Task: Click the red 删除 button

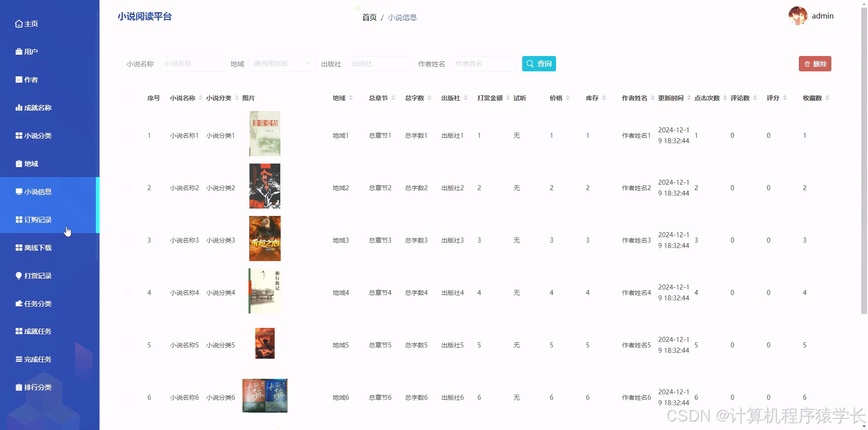Action: click(x=815, y=64)
